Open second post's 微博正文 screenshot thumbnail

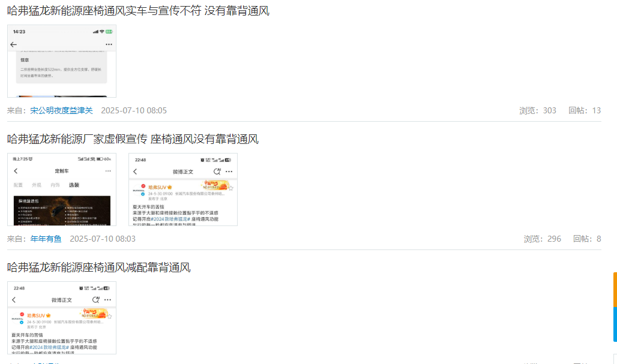point(183,189)
